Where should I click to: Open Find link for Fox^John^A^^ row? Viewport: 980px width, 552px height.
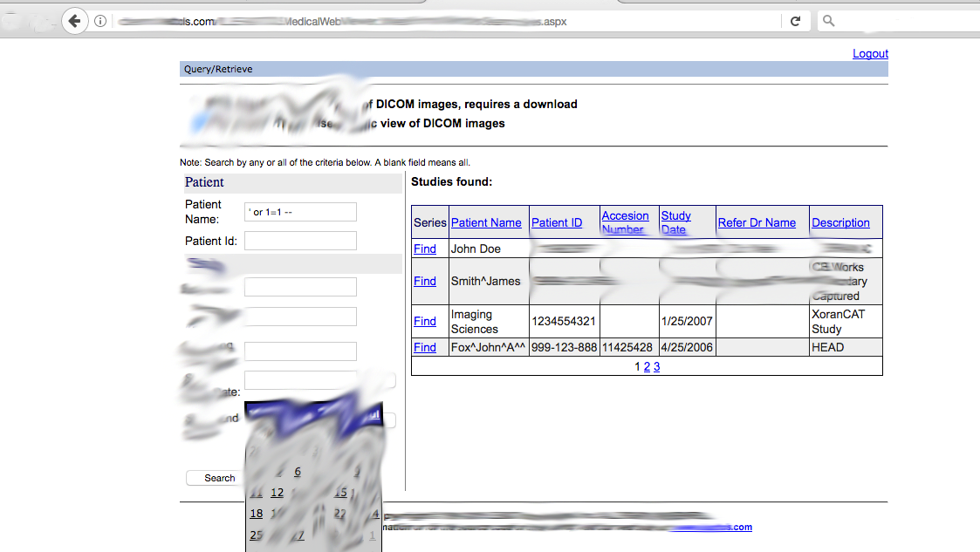(424, 348)
